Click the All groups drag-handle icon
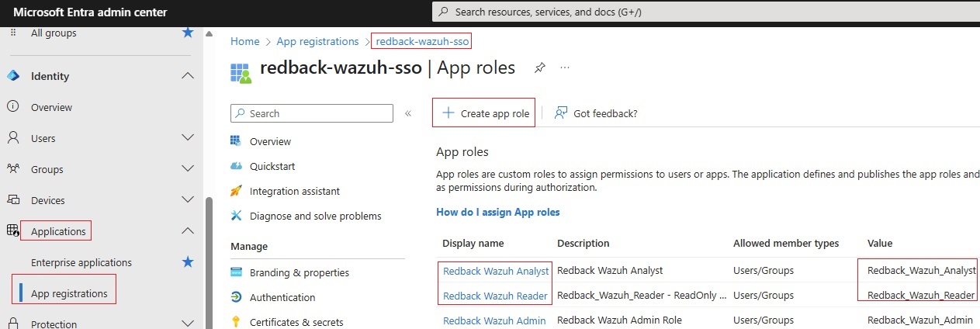This screenshot has width=980, height=329. (12, 33)
